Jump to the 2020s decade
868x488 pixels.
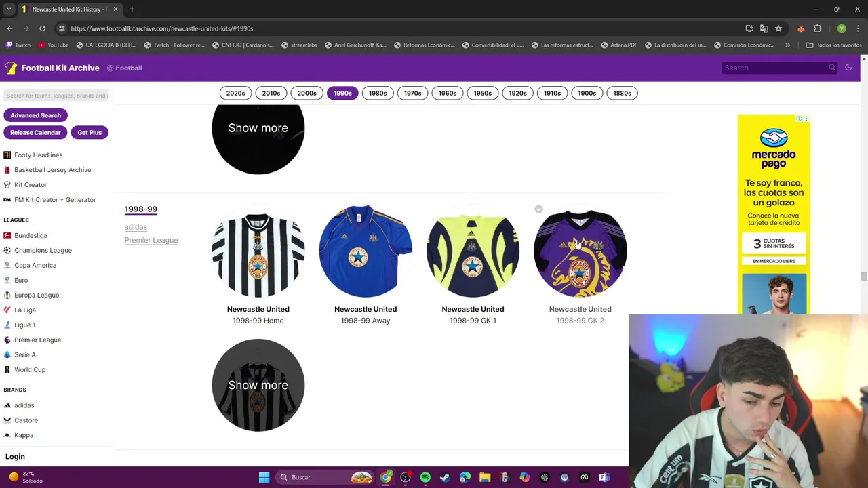click(235, 94)
